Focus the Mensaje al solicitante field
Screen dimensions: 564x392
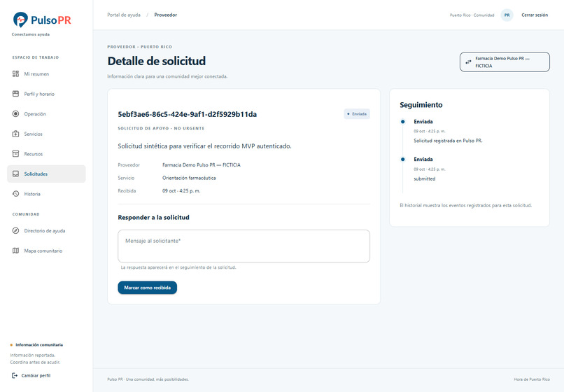point(244,246)
